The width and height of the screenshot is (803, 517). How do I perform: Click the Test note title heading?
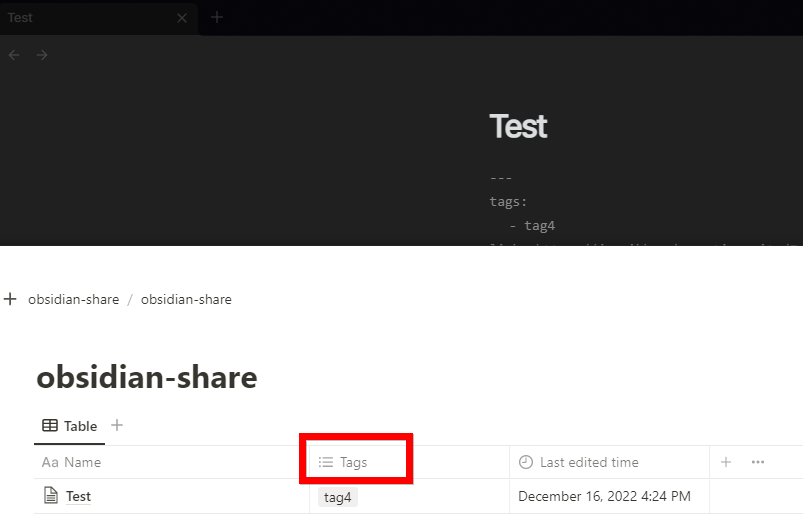[x=518, y=126]
